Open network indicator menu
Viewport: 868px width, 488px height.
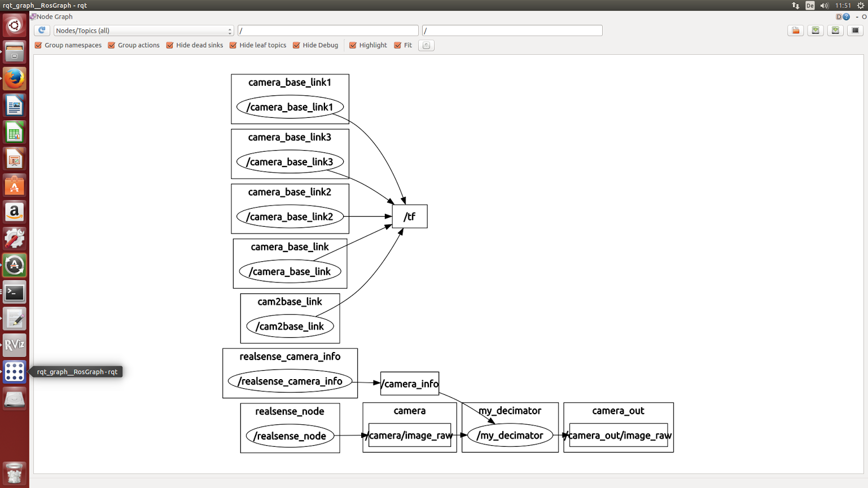point(795,5)
